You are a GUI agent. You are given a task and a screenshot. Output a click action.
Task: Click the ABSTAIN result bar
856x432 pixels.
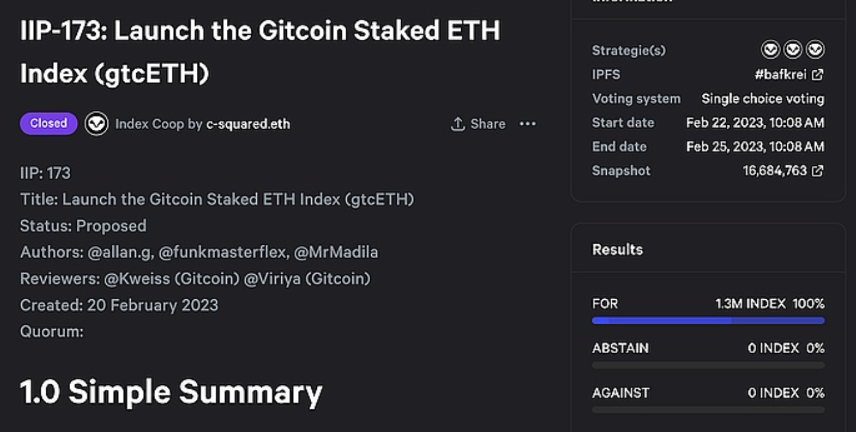708,365
